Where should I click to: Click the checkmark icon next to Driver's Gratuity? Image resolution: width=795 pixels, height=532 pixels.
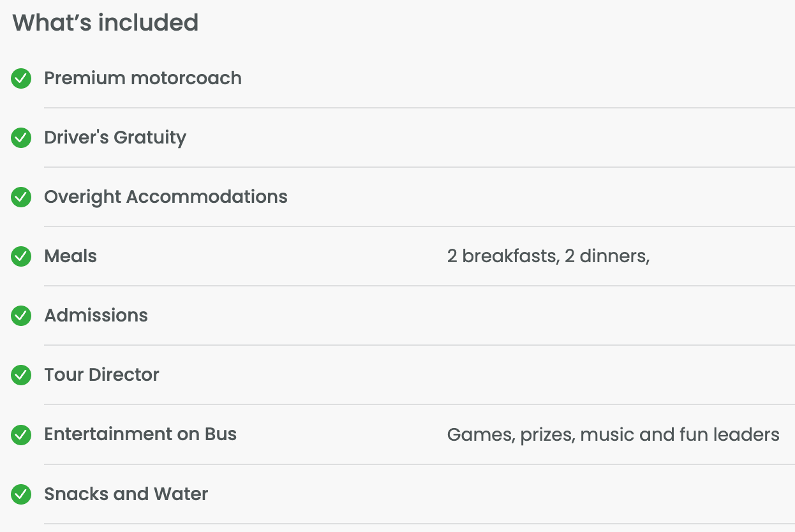(x=21, y=138)
